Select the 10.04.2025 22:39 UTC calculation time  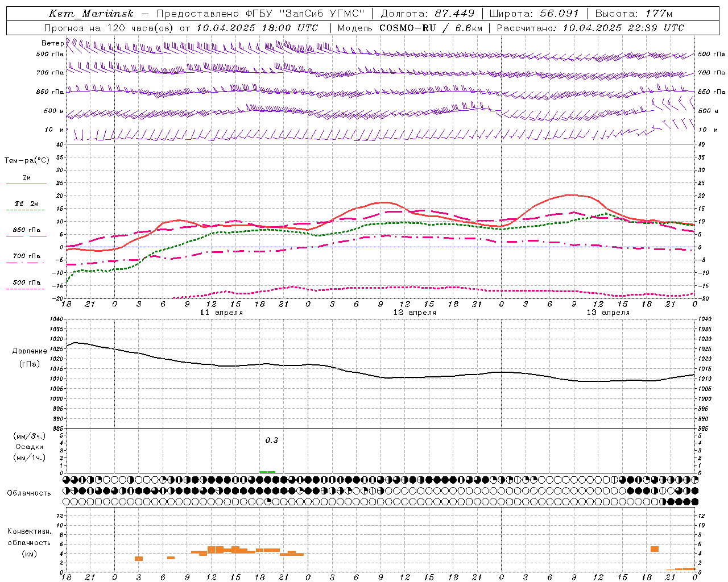click(x=623, y=28)
